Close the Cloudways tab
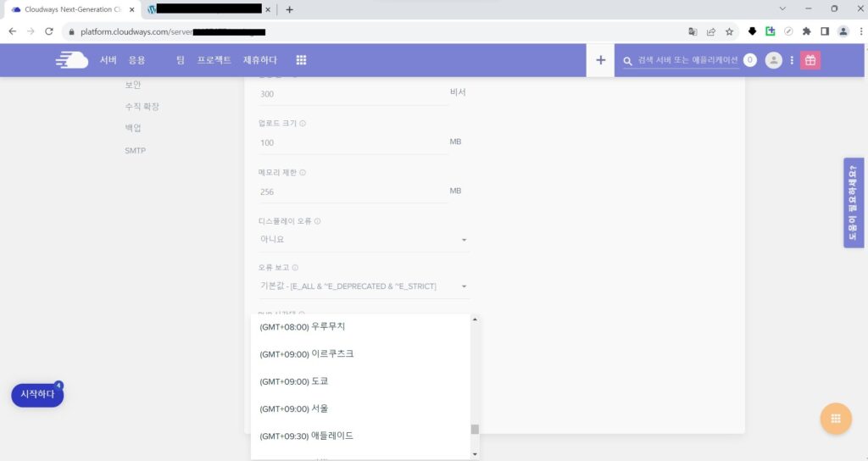 [131, 9]
